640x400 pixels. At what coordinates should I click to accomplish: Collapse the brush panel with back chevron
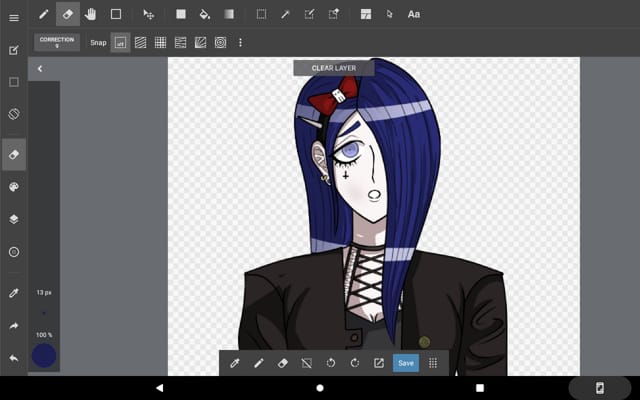[40, 69]
